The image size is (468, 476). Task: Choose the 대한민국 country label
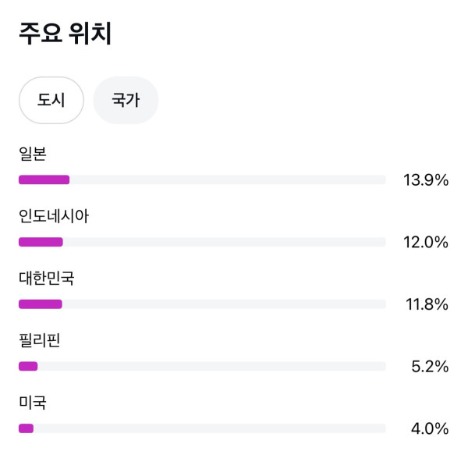click(47, 279)
